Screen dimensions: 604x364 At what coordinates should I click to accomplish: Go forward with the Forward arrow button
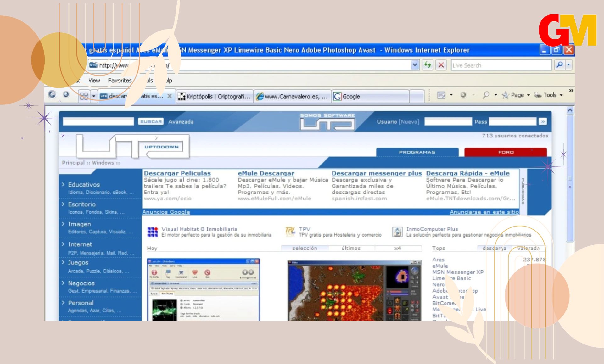click(66, 94)
